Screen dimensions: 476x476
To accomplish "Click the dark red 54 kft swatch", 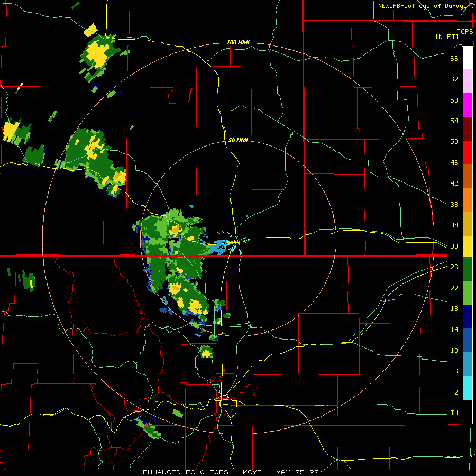I will click(x=467, y=129).
